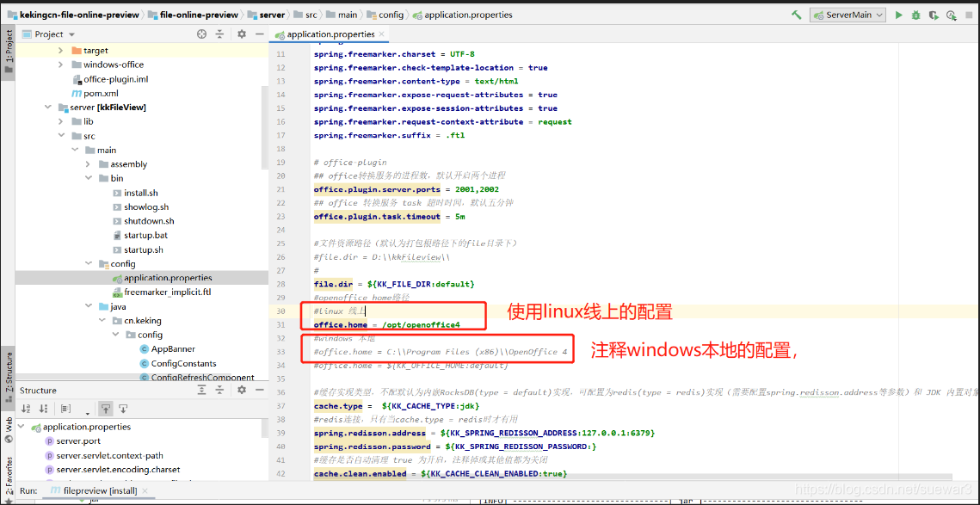Open Project panel settings gear
This screenshot has width=980, height=505.
[x=242, y=34]
